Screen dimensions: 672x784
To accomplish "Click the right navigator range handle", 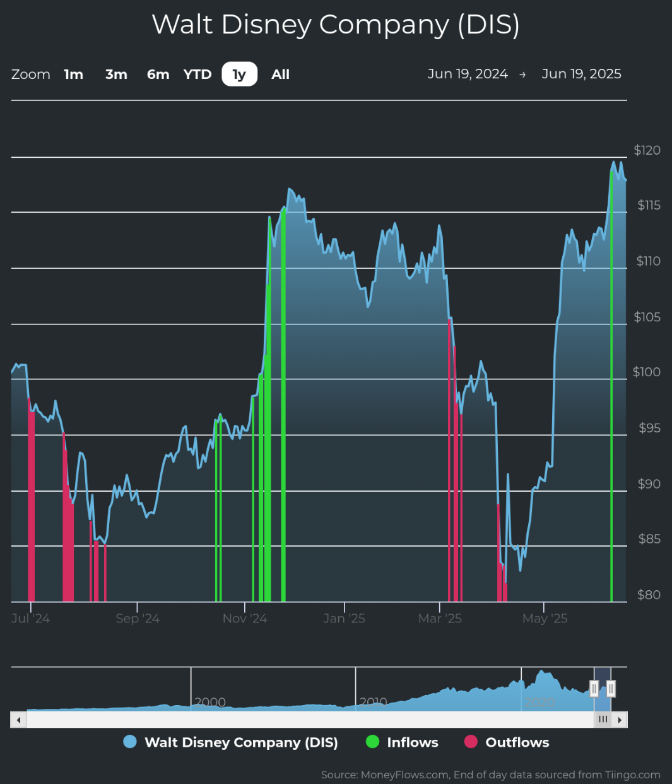I will (610, 689).
